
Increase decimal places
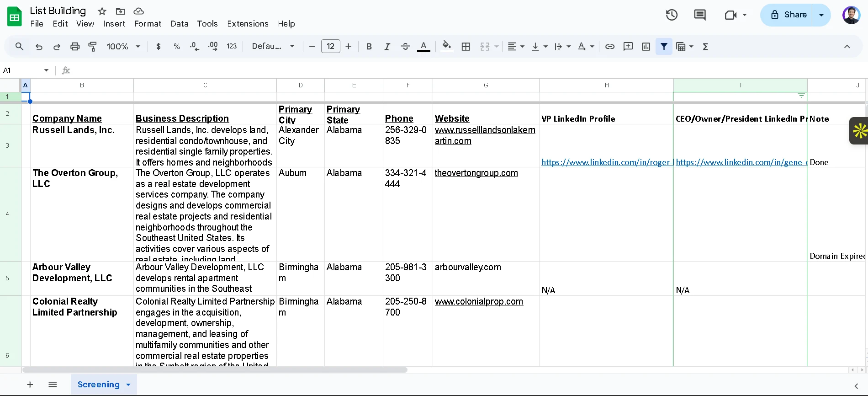[x=213, y=46]
